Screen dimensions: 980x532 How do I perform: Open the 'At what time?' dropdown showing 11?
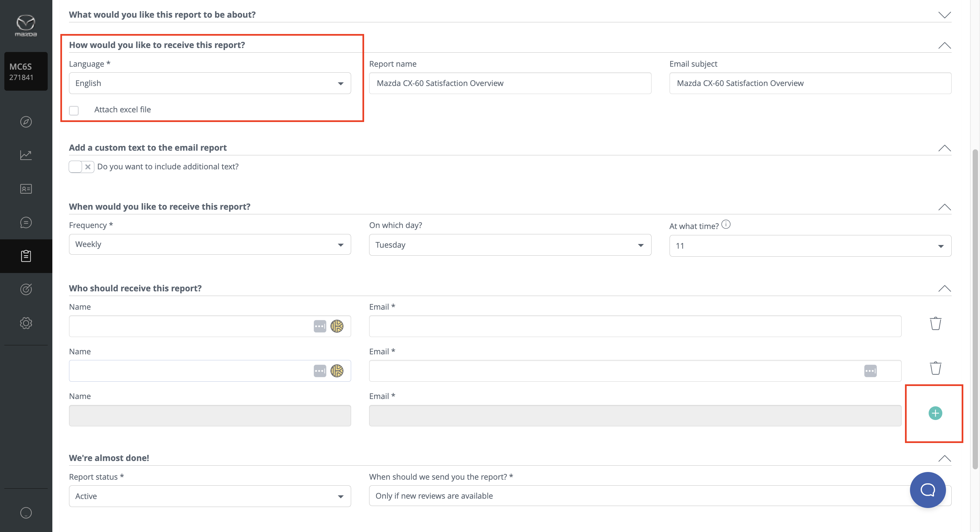point(810,246)
